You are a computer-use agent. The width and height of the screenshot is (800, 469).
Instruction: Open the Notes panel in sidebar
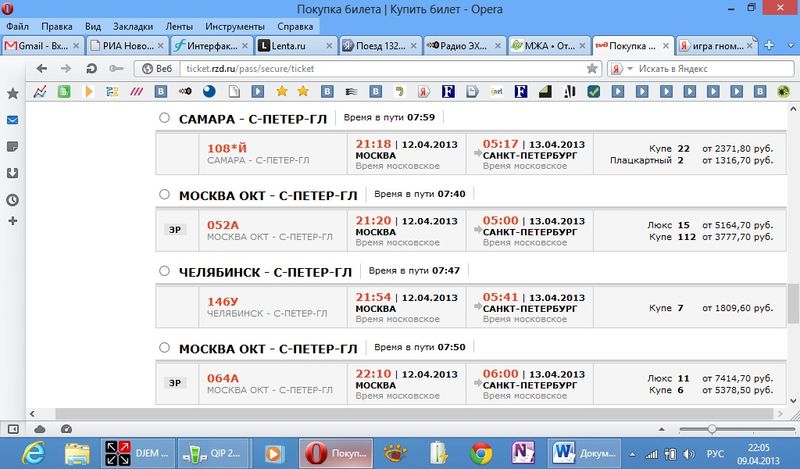pos(13,146)
